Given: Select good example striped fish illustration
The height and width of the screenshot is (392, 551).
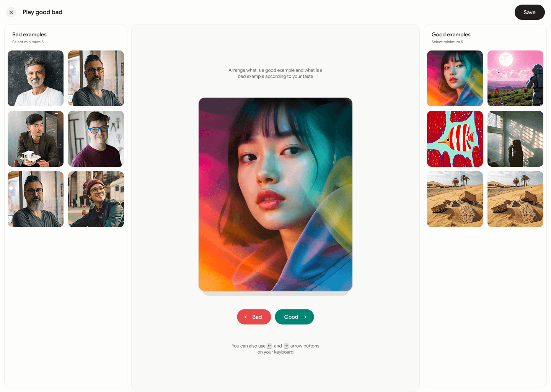Looking at the screenshot, I should click(455, 139).
